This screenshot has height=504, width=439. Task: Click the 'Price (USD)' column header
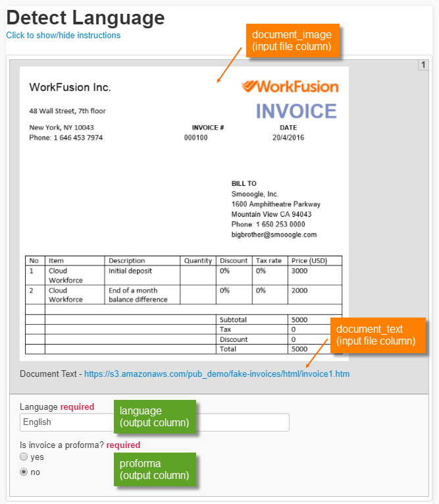[x=309, y=261]
